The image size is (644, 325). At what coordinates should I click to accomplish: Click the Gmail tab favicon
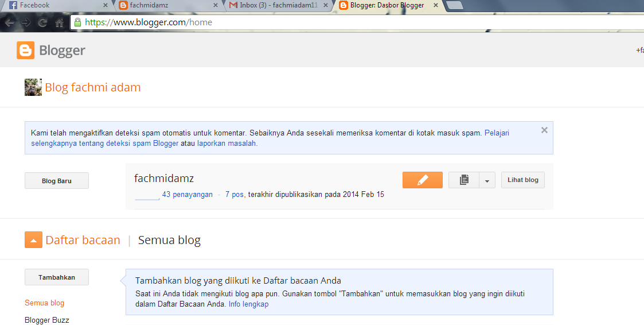233,5
